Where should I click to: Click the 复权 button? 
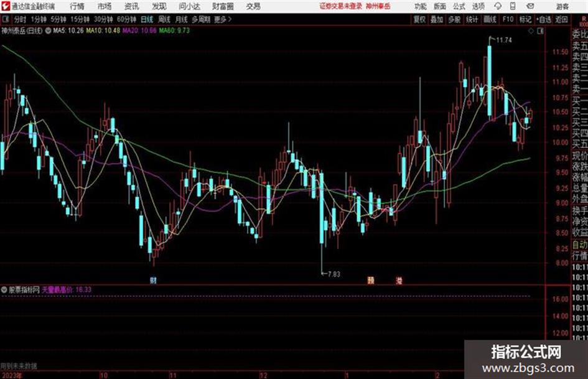pos(419,19)
